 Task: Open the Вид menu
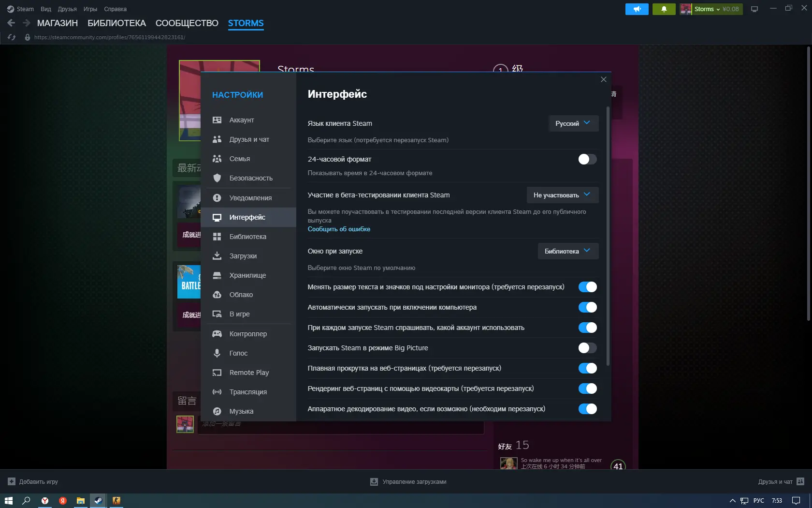[x=46, y=9]
